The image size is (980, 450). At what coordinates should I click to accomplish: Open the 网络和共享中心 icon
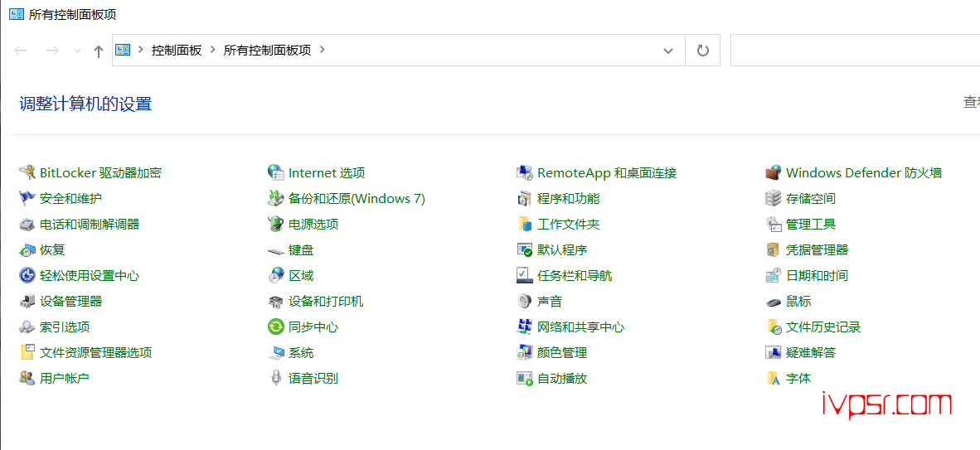[524, 327]
